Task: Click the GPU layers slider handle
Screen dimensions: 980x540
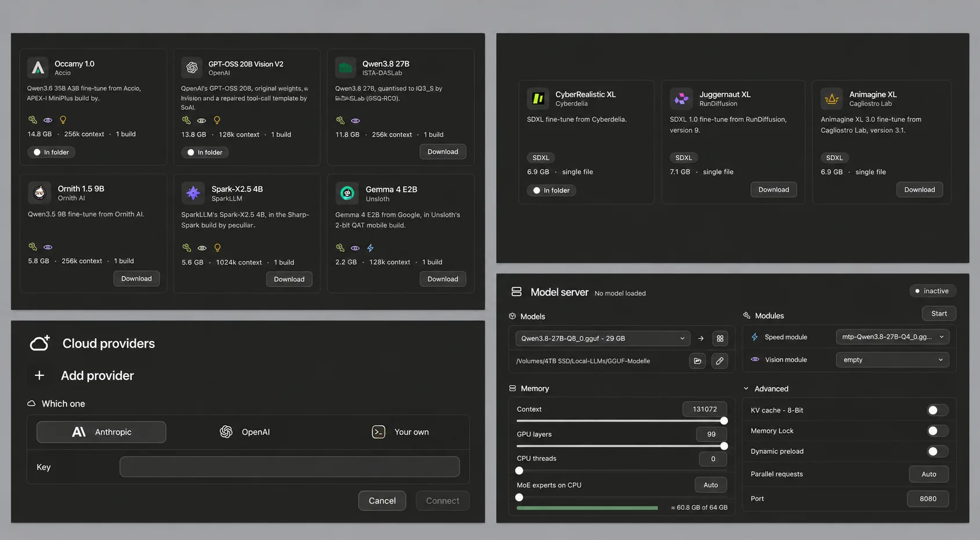Action: (724, 446)
